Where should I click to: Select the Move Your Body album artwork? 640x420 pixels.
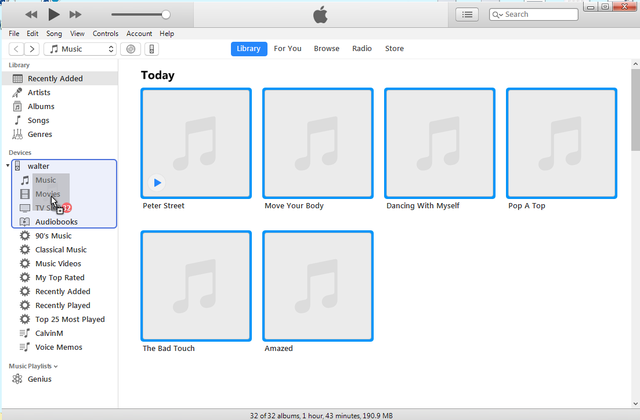click(x=318, y=143)
